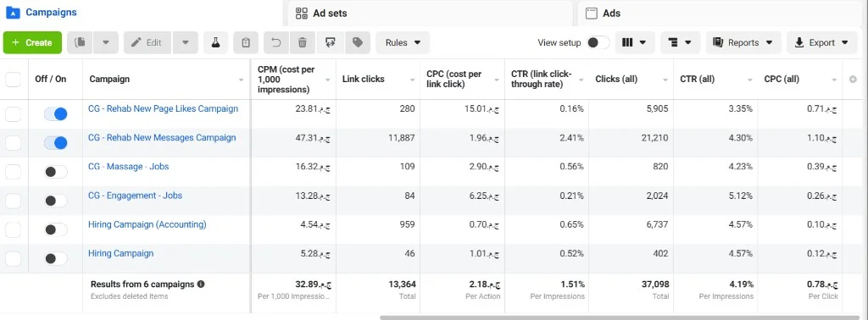Expand the Rules dropdown
The height and width of the screenshot is (320, 868).
coord(403,42)
